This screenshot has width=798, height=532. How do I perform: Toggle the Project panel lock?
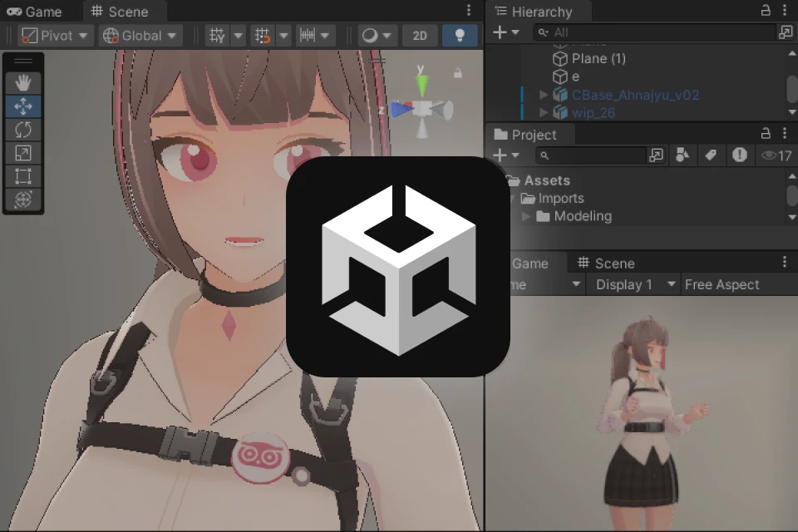pyautogui.click(x=766, y=133)
